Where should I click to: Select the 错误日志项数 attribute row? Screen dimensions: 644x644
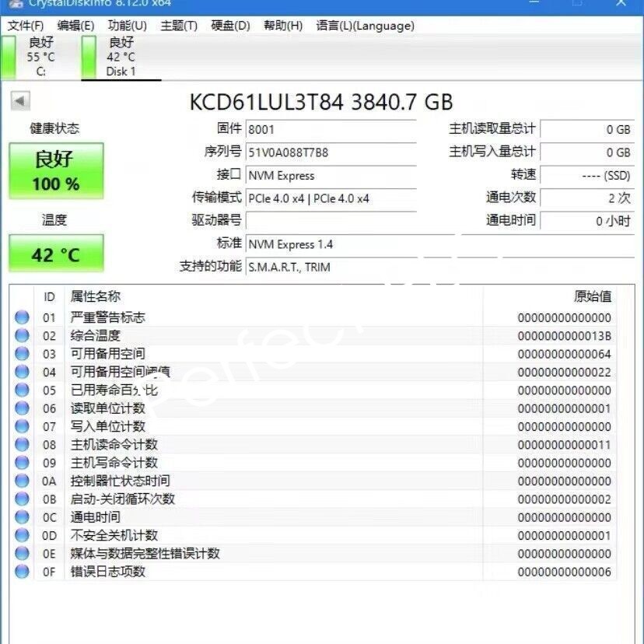(313, 572)
